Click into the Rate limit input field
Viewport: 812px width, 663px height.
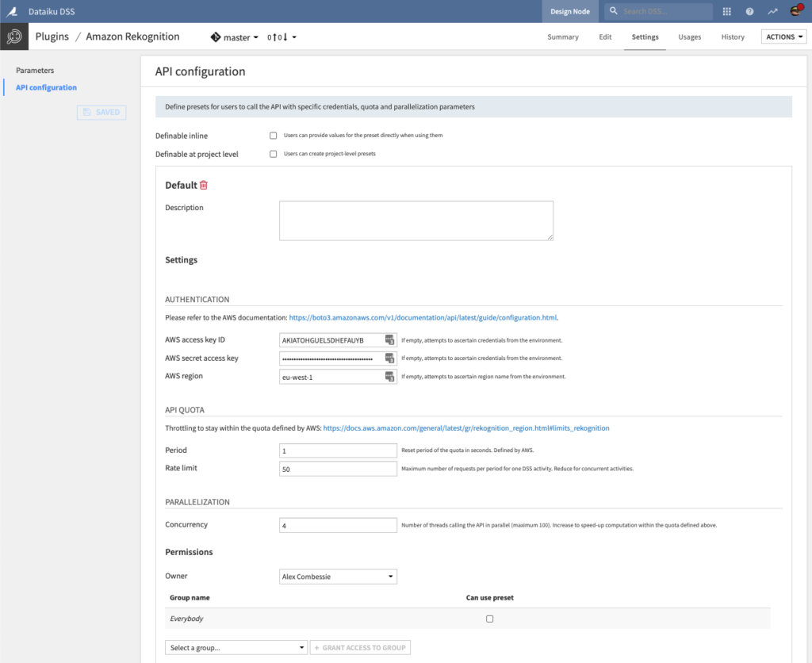tap(338, 469)
